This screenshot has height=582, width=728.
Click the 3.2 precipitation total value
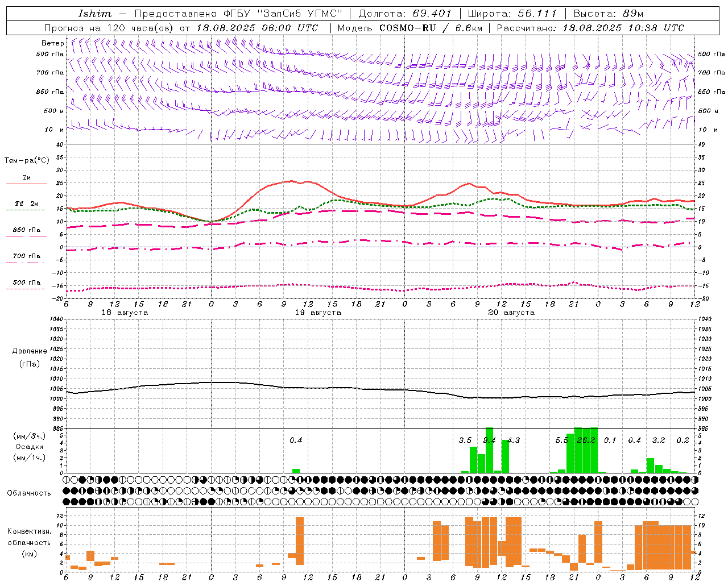pyautogui.click(x=659, y=440)
